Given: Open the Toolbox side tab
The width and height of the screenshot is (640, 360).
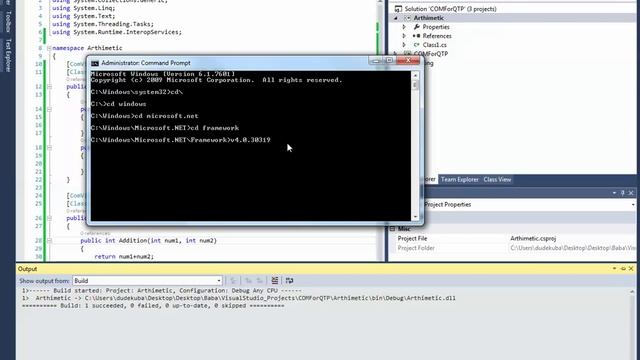Looking at the screenshot, I should coord(8,21).
